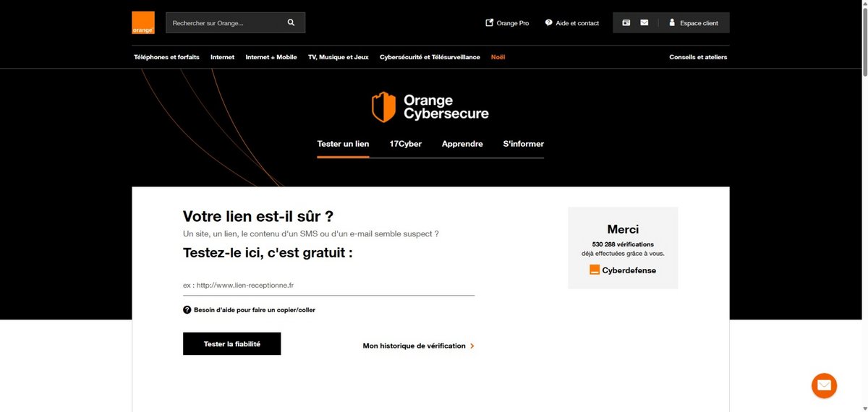Click the Aide et contact speech bubble icon
Image resolution: width=868 pixels, height=412 pixels.
coord(549,22)
